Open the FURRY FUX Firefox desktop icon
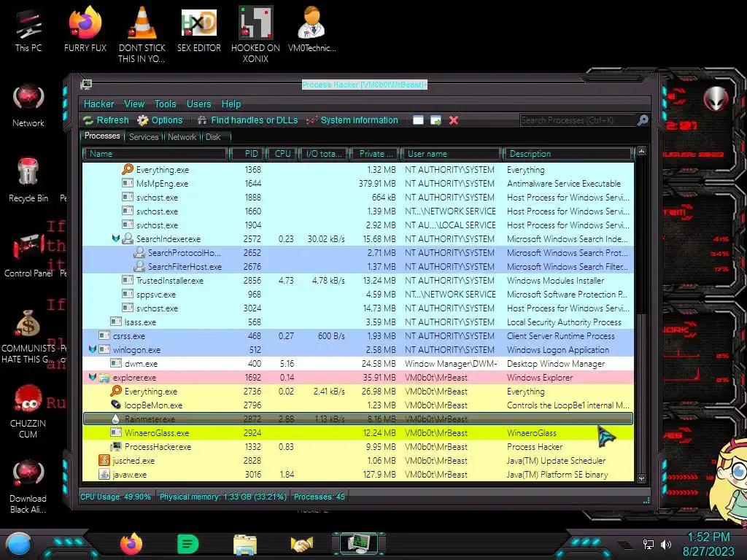This screenshot has height=560, width=747. (x=85, y=29)
